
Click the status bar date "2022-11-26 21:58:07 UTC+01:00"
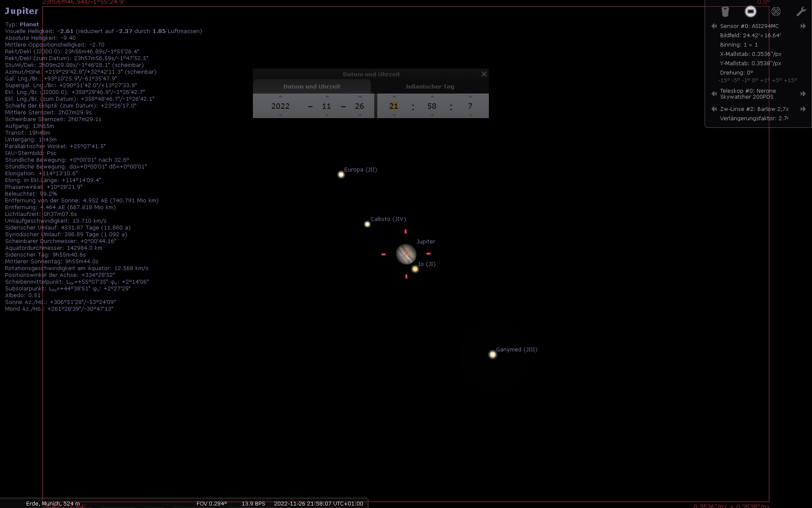(318, 504)
